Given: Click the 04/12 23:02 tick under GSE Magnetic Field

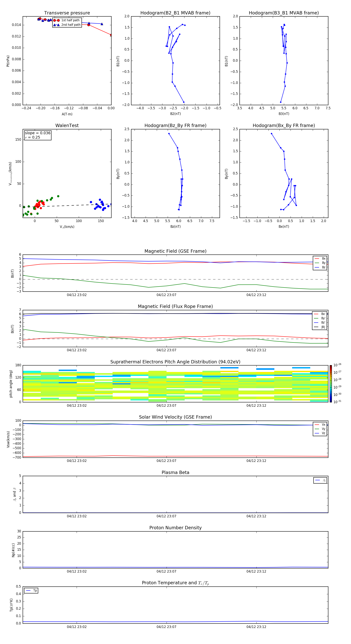Looking at the screenshot, I should point(77,295).
